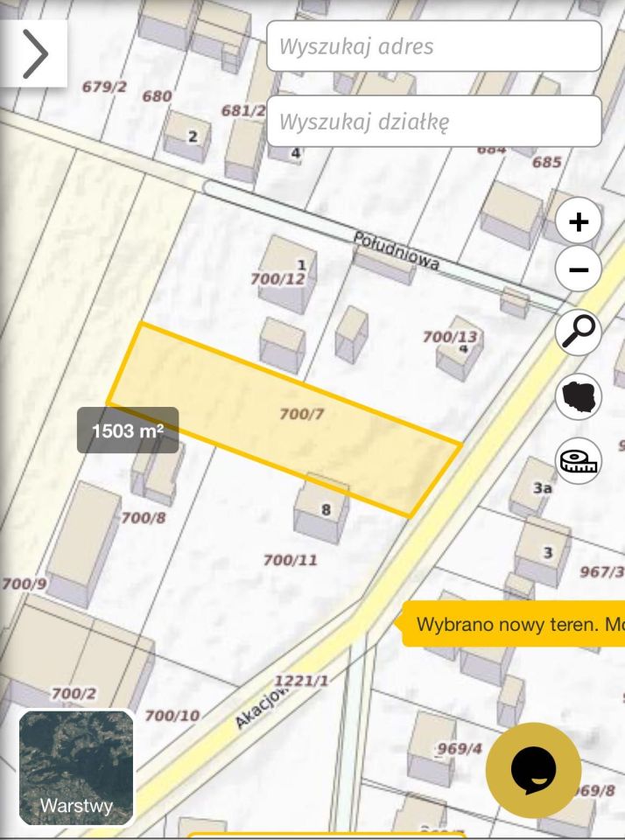The height and width of the screenshot is (840, 625).
Task: Open the chat support bubble
Action: 533,770
